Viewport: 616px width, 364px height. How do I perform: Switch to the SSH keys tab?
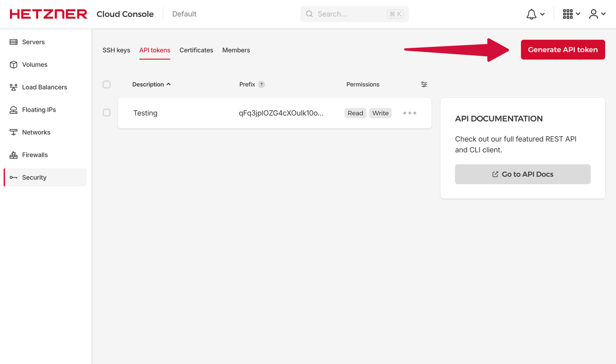tap(116, 50)
